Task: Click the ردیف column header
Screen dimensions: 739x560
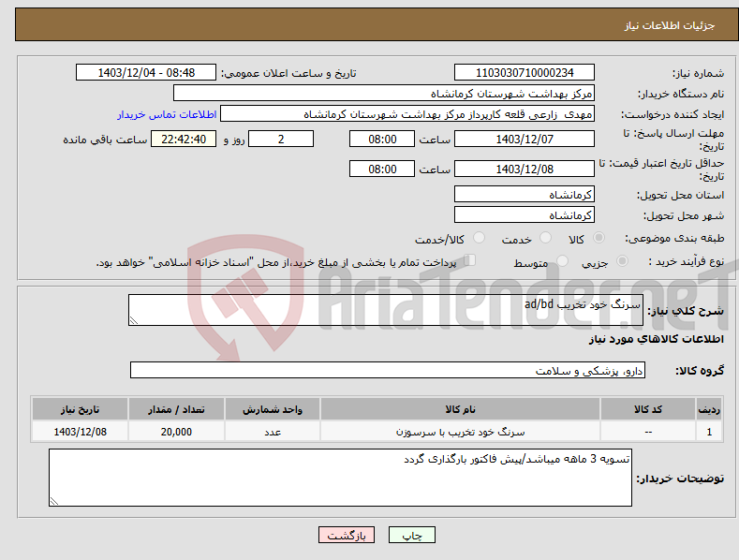Action: [709, 409]
